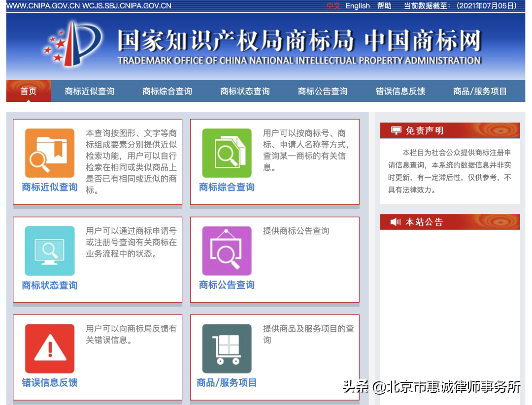Select 商标近似查询 in the navigation bar
532x405 pixels.
point(90,91)
